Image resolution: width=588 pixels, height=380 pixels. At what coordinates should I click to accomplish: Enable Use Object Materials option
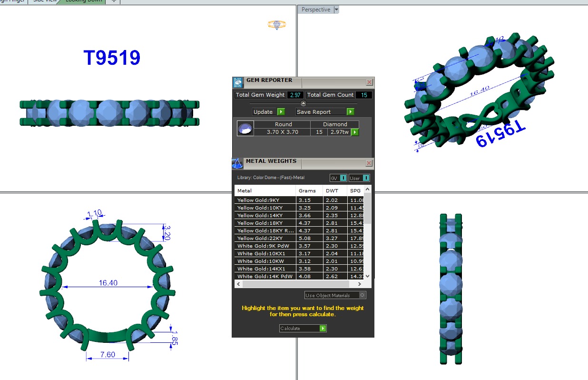(363, 295)
